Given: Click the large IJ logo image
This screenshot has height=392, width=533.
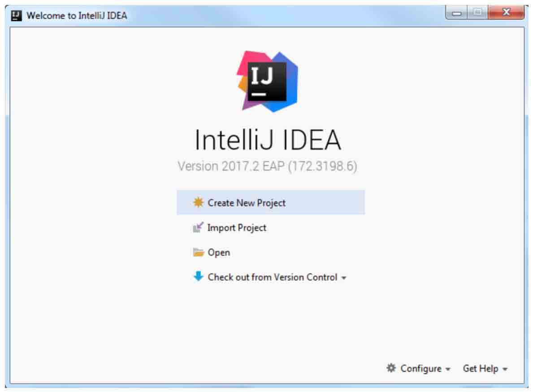Looking at the screenshot, I should click(x=267, y=81).
